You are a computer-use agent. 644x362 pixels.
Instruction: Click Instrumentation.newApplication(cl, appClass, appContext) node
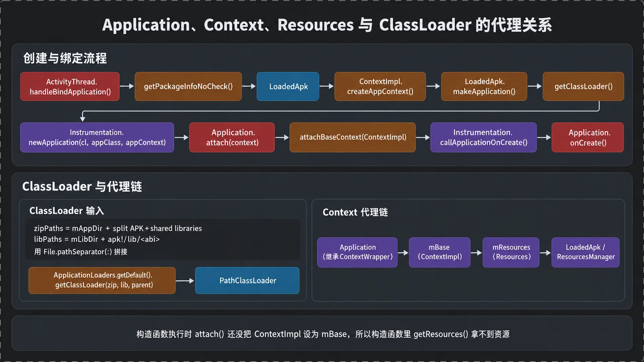(97, 137)
